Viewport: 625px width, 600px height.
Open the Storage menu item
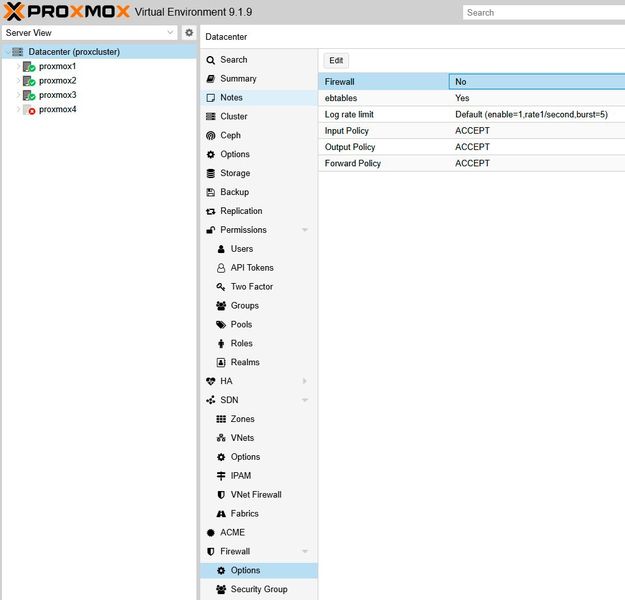point(259,173)
